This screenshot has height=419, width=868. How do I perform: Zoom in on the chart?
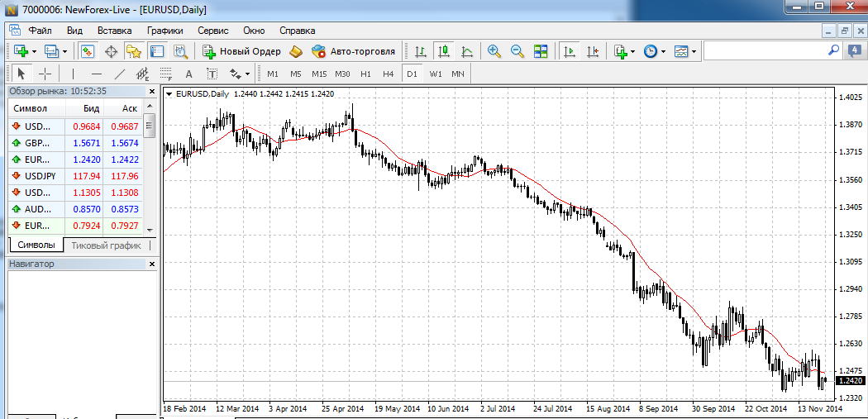pyautogui.click(x=494, y=51)
